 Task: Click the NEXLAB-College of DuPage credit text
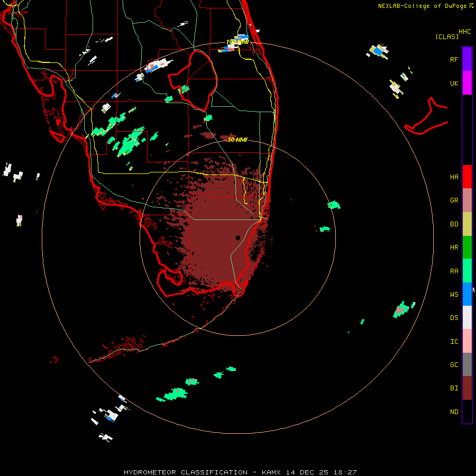pyautogui.click(x=422, y=6)
